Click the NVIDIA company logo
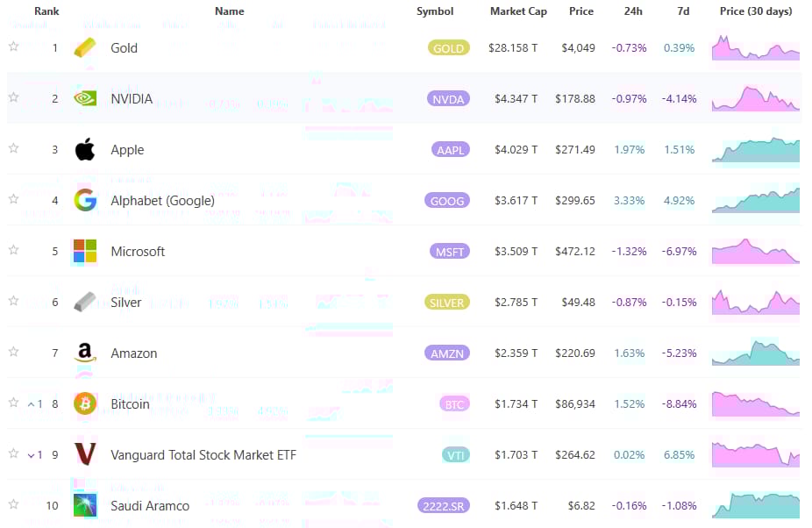Screen dimensions: 812x528 coord(85,98)
